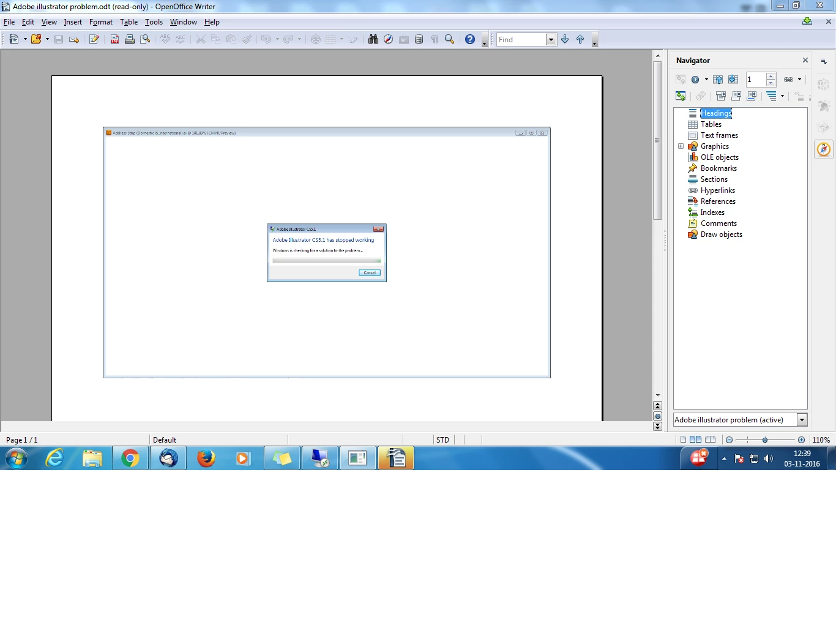This screenshot has width=836, height=644.
Task: Click the Data Sources toolbar icon
Action: [x=419, y=39]
